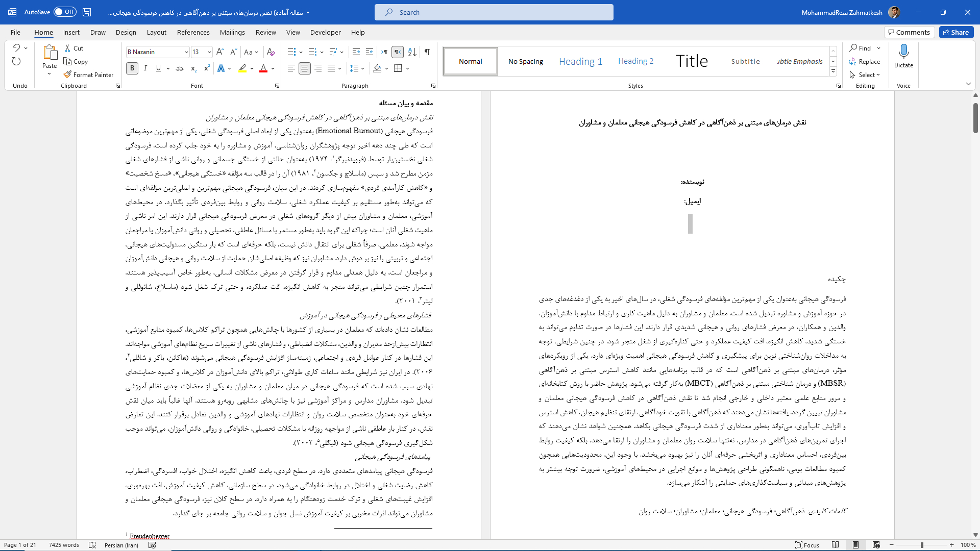Toggle right-to-left text direction button

tap(398, 52)
